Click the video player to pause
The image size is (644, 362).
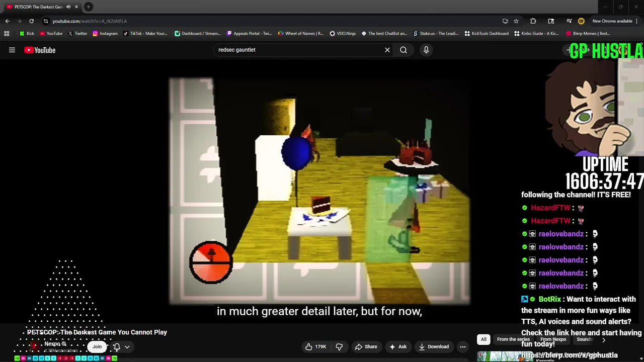point(319,191)
